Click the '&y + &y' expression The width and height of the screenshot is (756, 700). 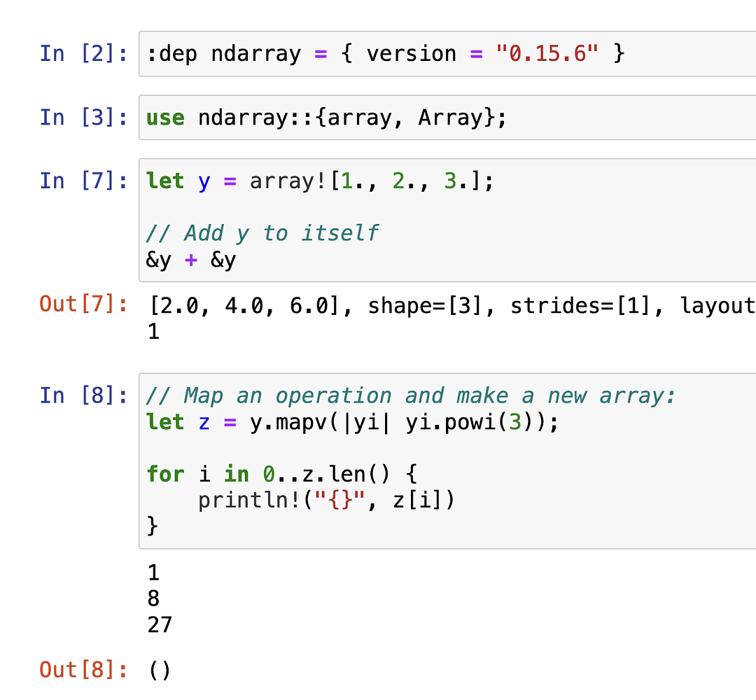190,259
